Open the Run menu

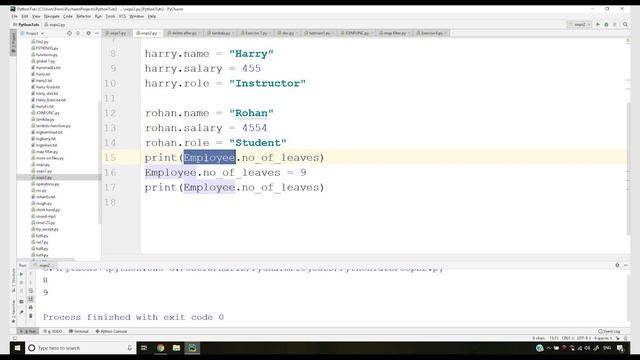[x=98, y=16]
